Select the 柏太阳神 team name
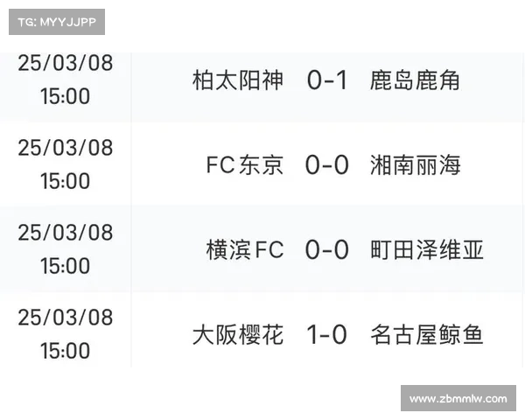 [238, 80]
